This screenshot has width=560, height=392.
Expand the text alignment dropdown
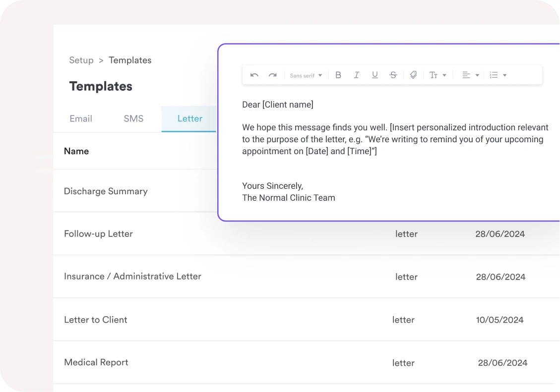tap(470, 75)
